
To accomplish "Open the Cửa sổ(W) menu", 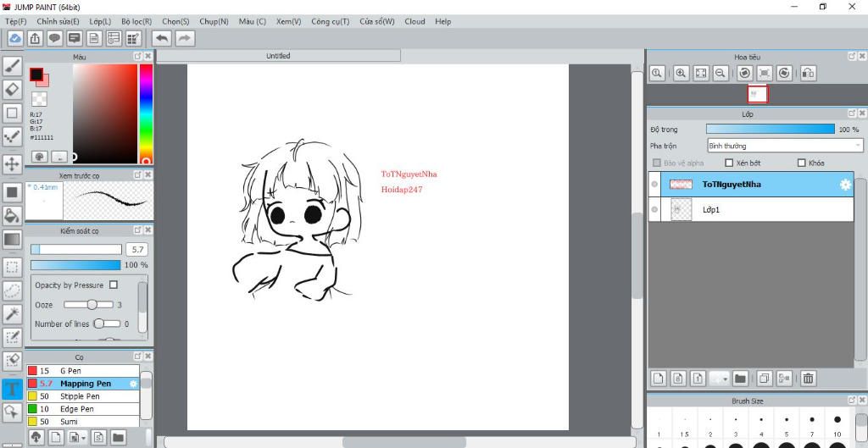I will point(377,21).
